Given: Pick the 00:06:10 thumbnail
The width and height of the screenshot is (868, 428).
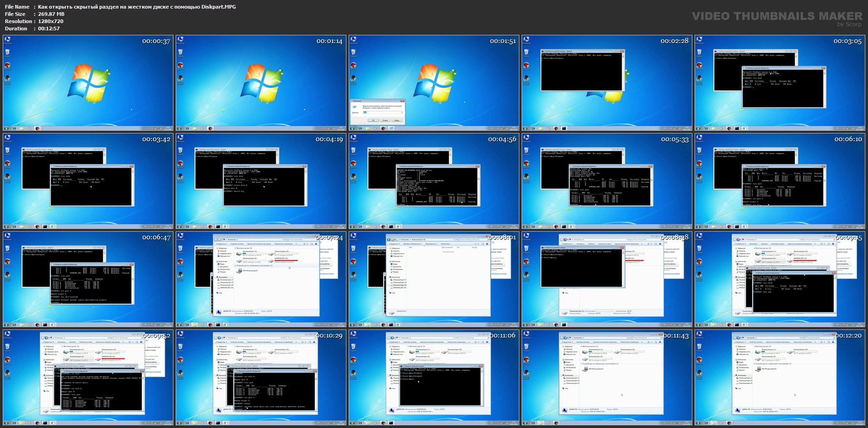Looking at the screenshot, I should pos(780,181).
